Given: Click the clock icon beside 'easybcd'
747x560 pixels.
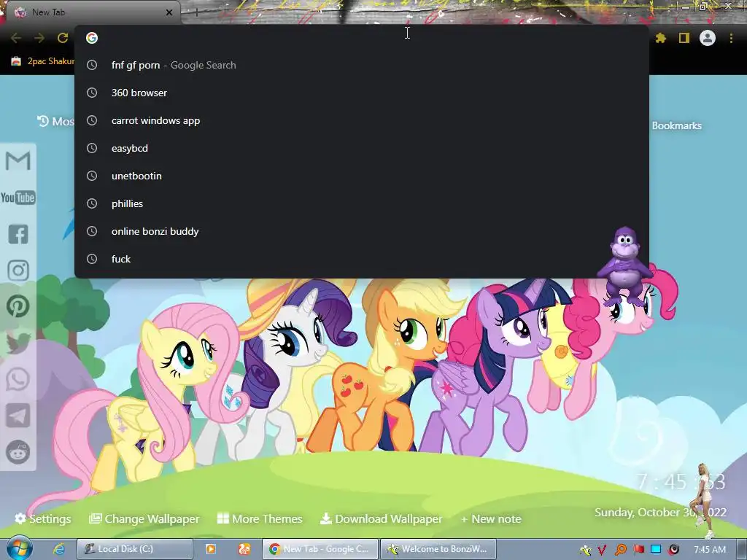Looking at the screenshot, I should (92, 148).
